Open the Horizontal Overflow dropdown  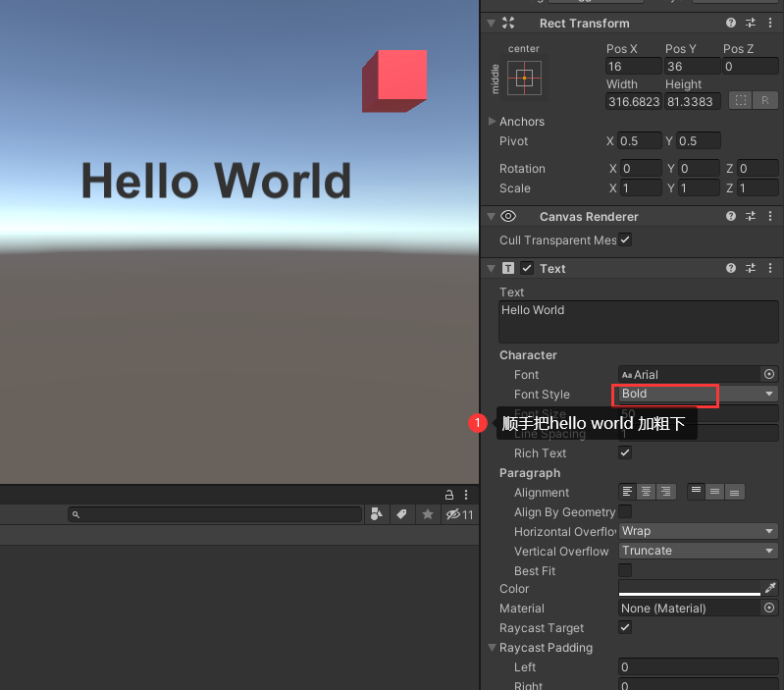(698, 530)
